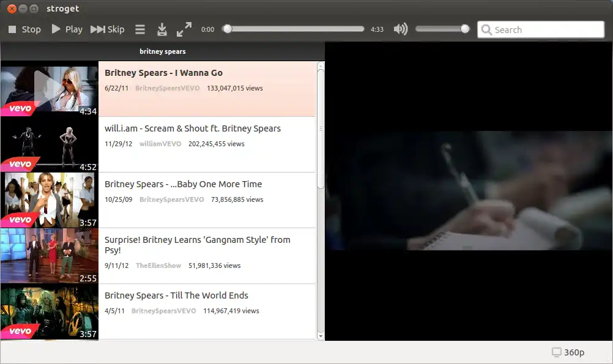Select 'Britney Spears - Till The World Ends' title

[x=176, y=295]
